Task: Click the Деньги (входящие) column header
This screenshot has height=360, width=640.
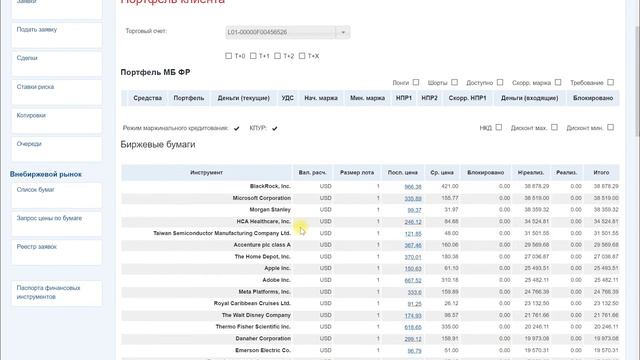Action: (x=529, y=98)
